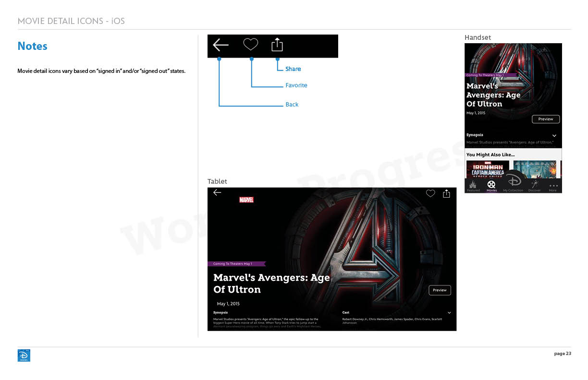588x380 pixels.
Task: Click the "Notes" heading
Action: click(33, 46)
